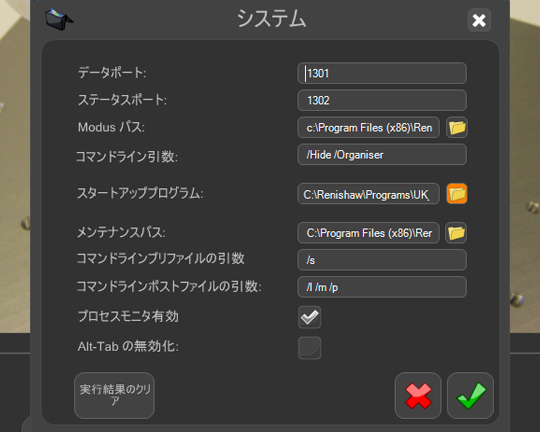Browse for the メンテナンスパス folder
This screenshot has width=540, height=432.
(456, 233)
